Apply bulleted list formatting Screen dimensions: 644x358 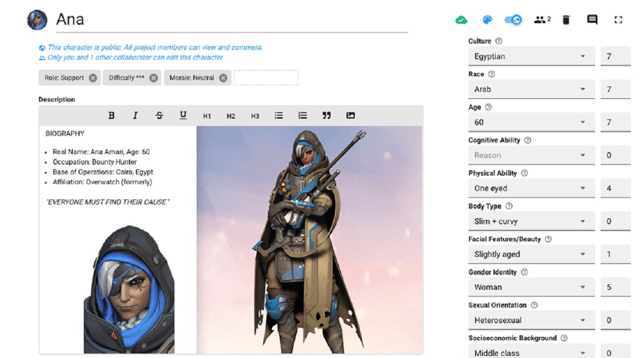pyautogui.click(x=278, y=115)
